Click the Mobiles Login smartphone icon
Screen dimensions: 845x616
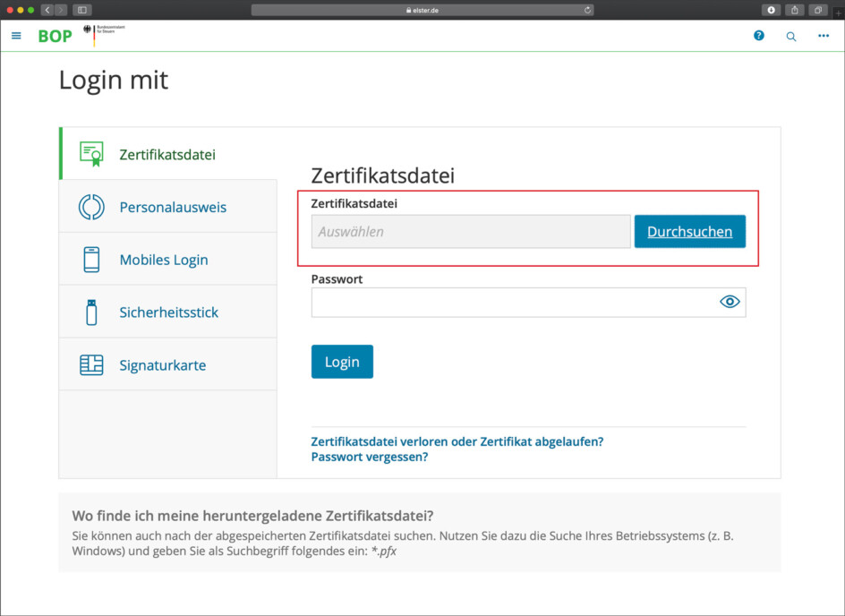90,259
